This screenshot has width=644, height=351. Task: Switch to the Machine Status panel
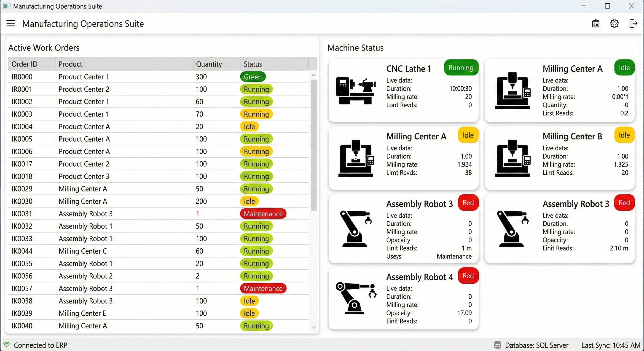tap(355, 48)
